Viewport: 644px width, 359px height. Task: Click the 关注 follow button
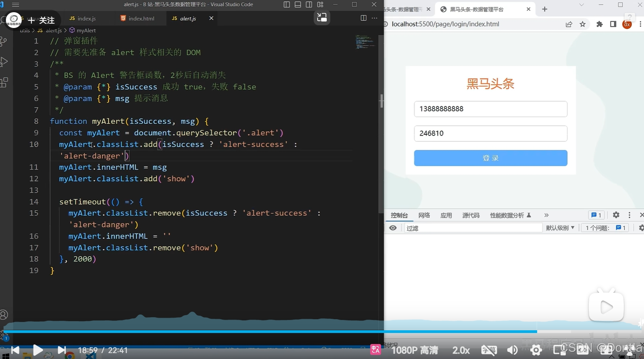pos(42,20)
